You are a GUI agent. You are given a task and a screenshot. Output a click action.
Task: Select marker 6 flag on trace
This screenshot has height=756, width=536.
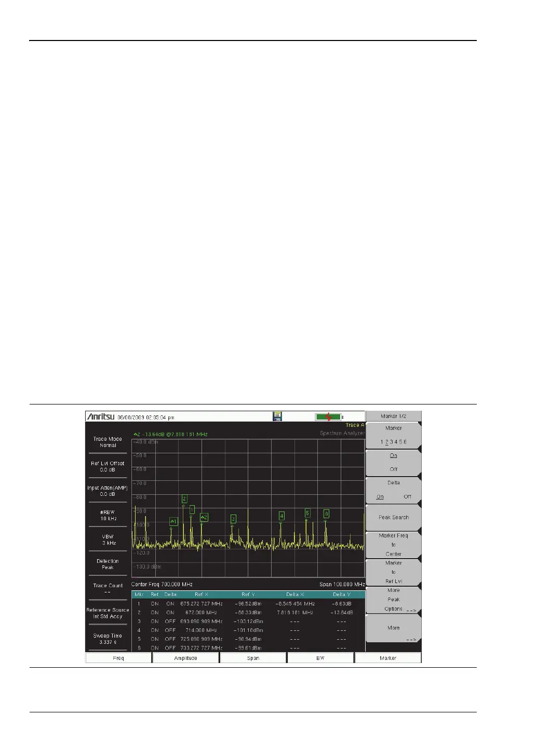(326, 514)
